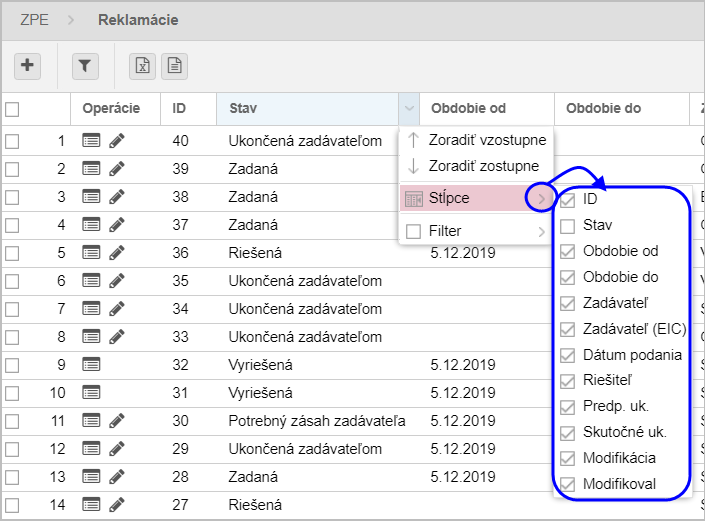Screen dimensions: 705x525
Task: Expand the Stĺpce submenu arrow
Action: [x=541, y=198]
